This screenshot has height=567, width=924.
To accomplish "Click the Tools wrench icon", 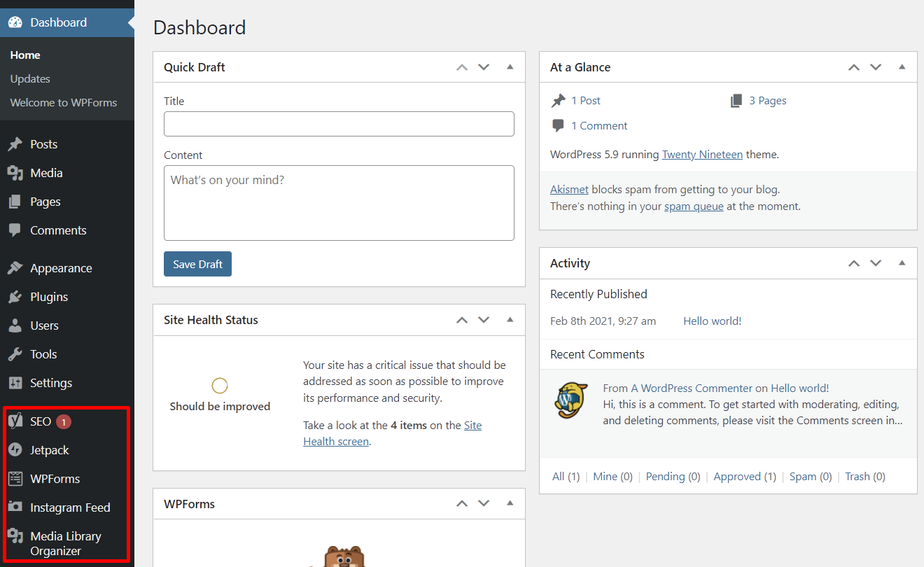I will [15, 354].
